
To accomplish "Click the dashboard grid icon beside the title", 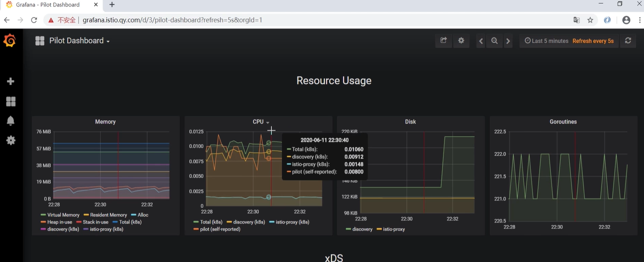I will click(40, 41).
